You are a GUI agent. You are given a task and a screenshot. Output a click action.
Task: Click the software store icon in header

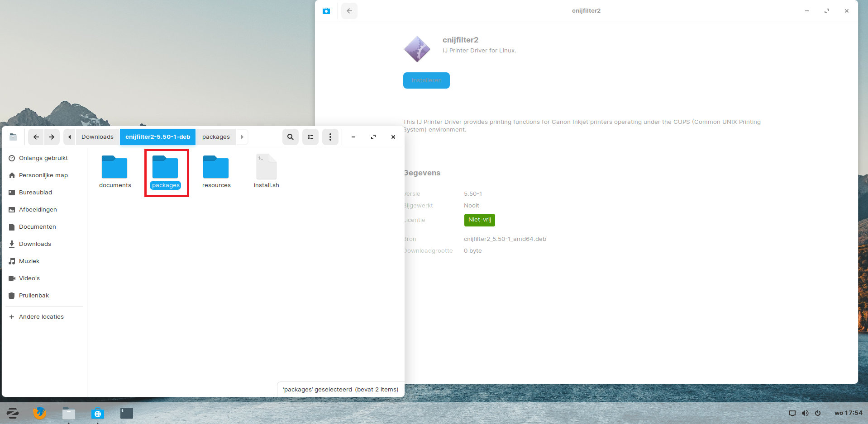(x=326, y=11)
